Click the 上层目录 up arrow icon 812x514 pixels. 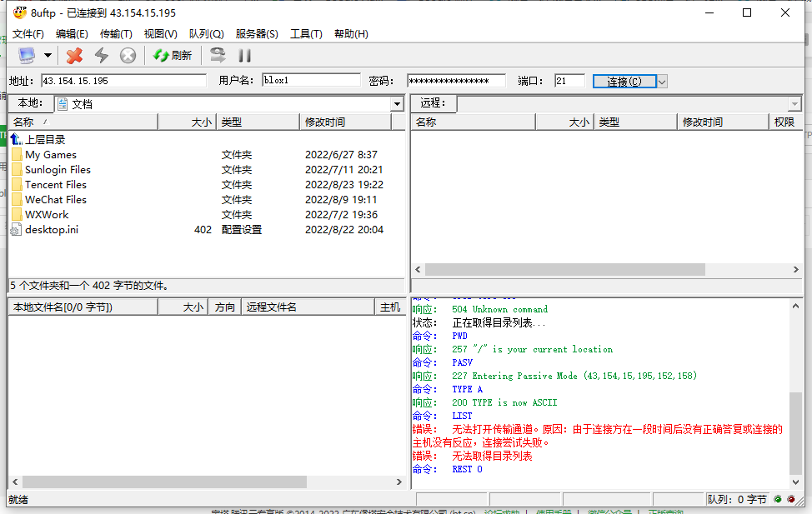(x=16, y=139)
